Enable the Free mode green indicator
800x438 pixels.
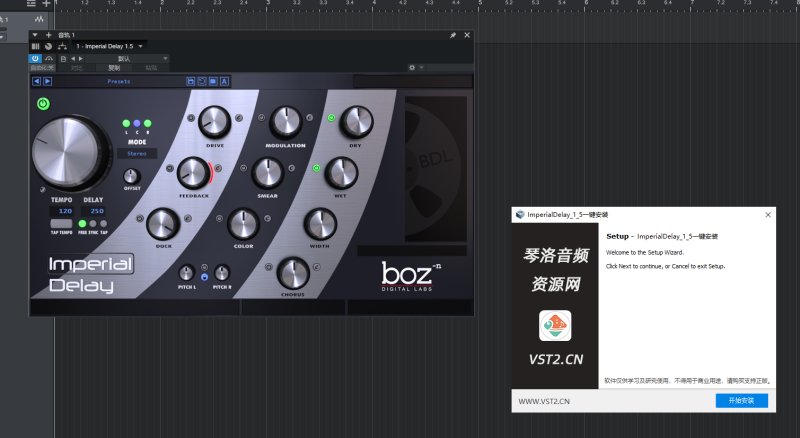83,224
